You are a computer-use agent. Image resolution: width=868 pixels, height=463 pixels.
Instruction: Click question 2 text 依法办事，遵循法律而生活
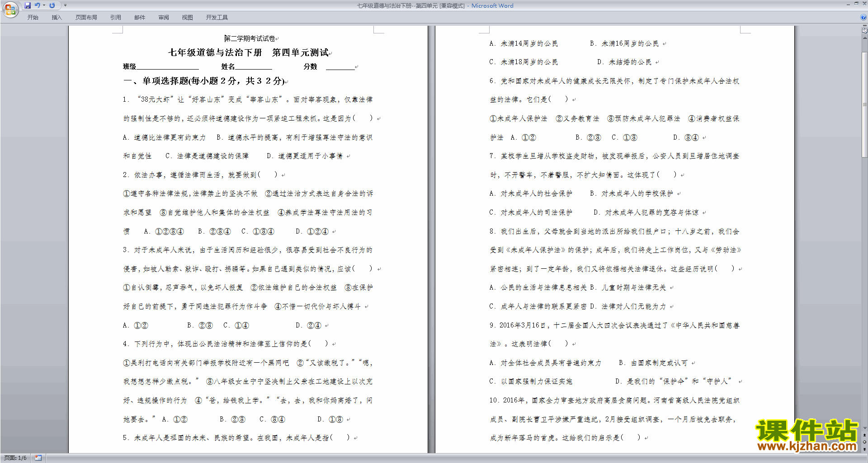200,175
